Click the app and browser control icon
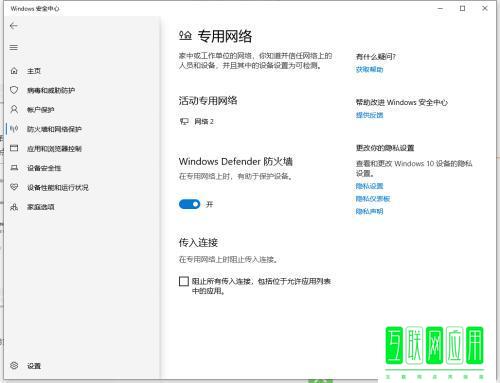 coord(14,148)
